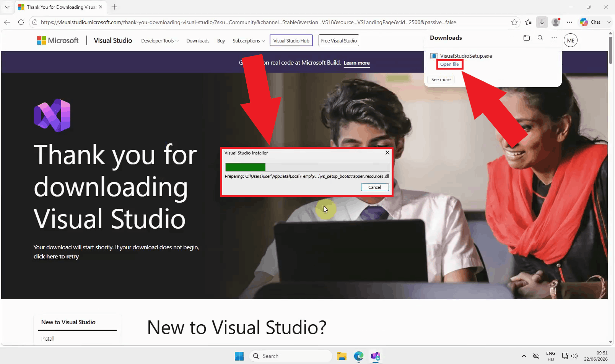
Task: Add this page to favorites star
Action: click(x=514, y=22)
